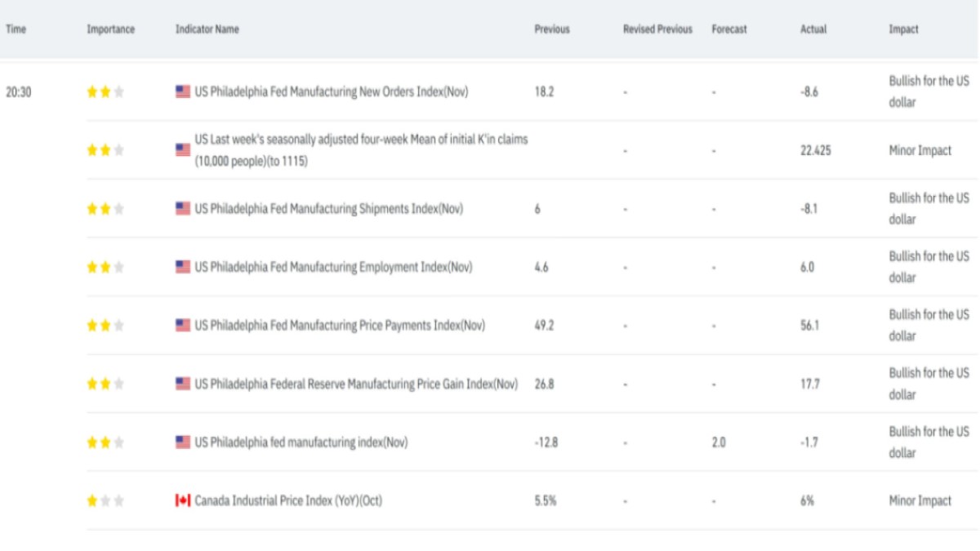Click the Importance column header
Screen dimensions: 980x551
111,29
